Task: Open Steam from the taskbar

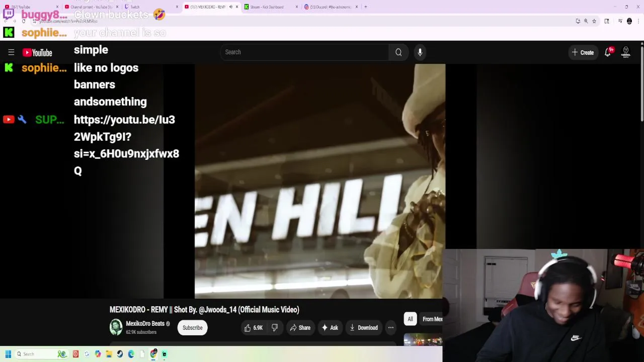Action: (x=120, y=354)
